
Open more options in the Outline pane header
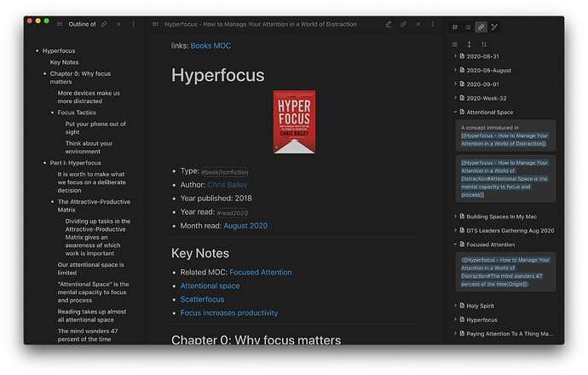point(133,24)
